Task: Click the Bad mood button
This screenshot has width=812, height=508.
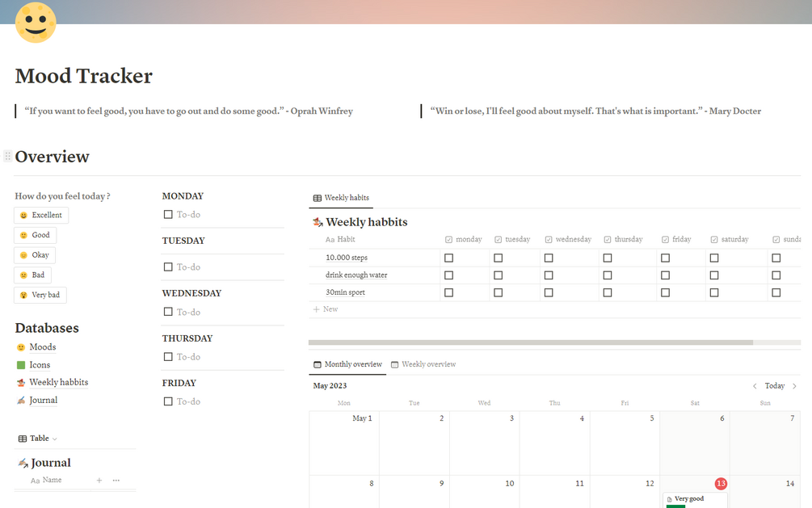Action: 32,275
